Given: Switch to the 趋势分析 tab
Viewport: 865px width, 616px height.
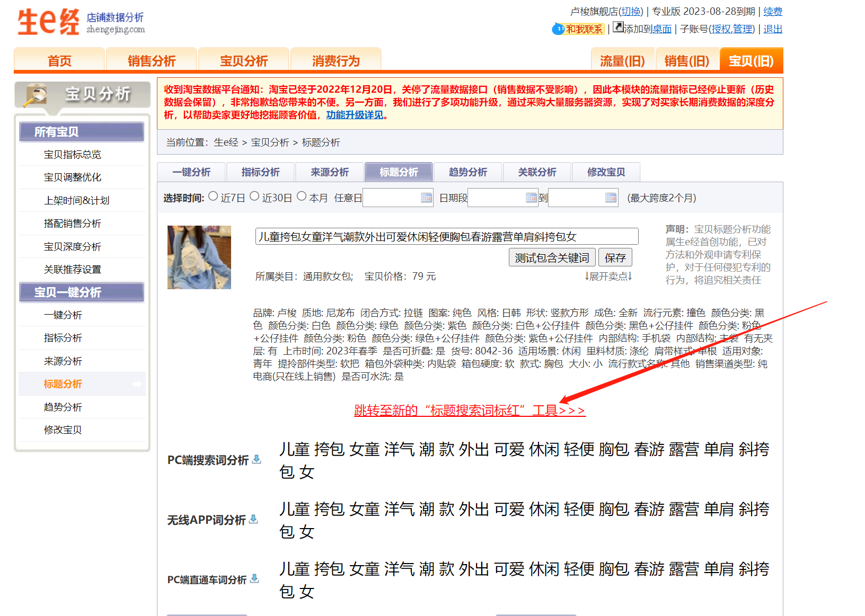Looking at the screenshot, I should coord(467,172).
